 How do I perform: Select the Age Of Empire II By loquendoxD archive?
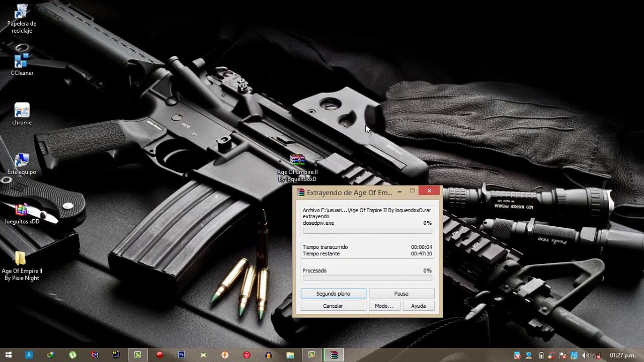297,168
